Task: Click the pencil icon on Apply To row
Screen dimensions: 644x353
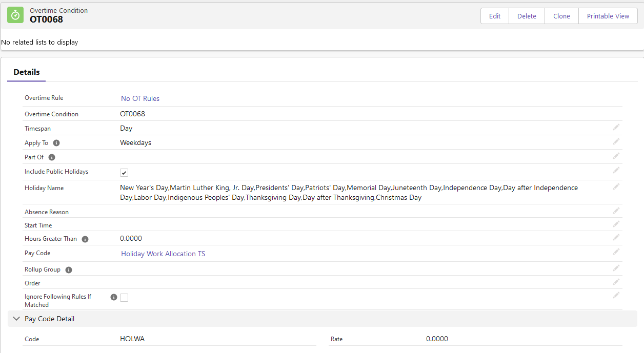Action: click(x=616, y=141)
